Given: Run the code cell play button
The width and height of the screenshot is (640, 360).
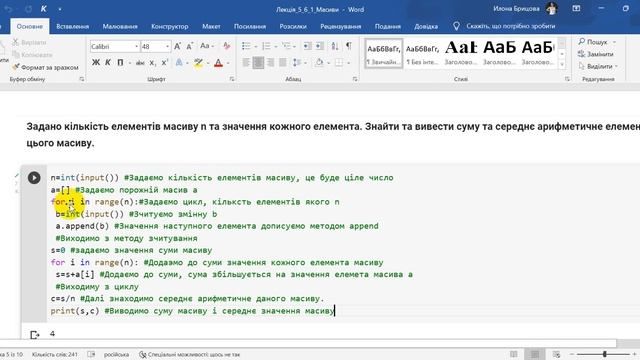Looking at the screenshot, I should coord(34,178).
